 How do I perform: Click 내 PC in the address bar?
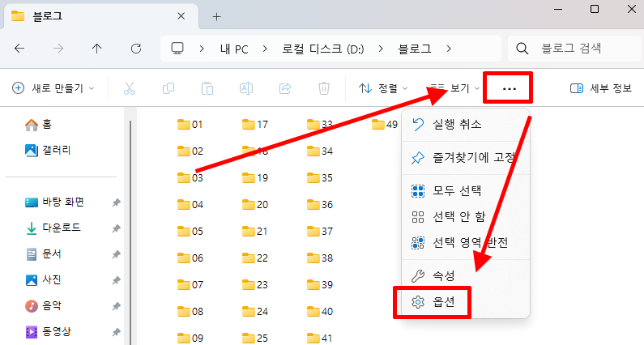click(234, 49)
